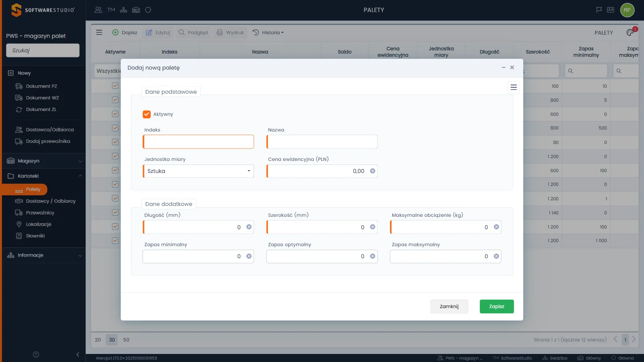Open the Lokalizacje pin icon in the sidebar
Screen dimensions: 644x362
tap(19, 224)
